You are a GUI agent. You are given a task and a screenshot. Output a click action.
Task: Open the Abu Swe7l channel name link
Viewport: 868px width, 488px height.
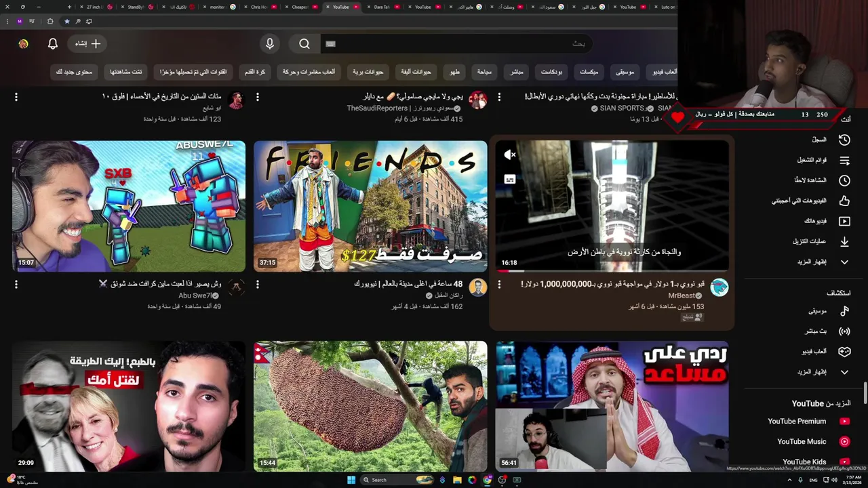point(195,296)
